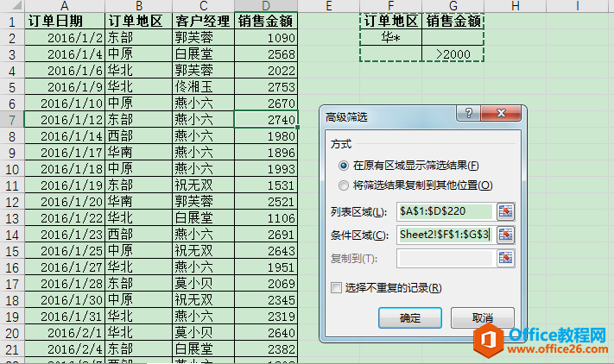Click empty criteria cell G2
This screenshot has width=614, height=364.
453,38
